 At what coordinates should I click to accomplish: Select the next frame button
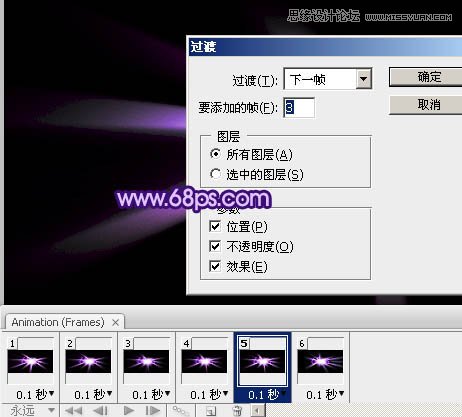pos(153,410)
